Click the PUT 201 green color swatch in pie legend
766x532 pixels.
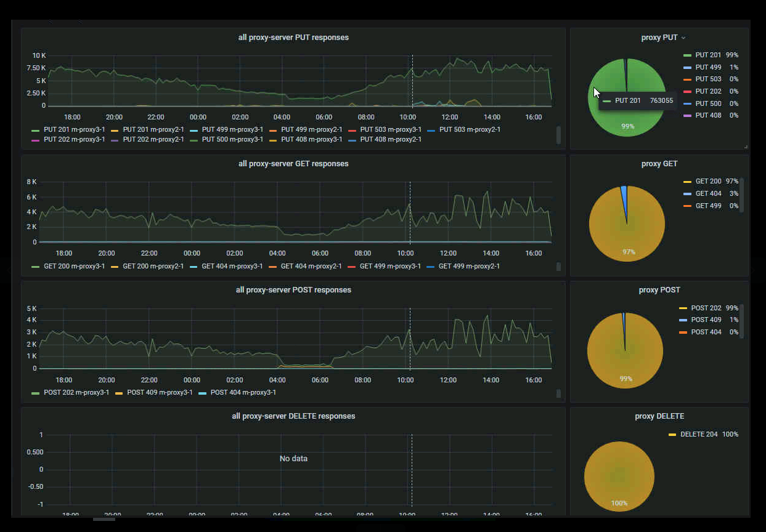tap(687, 55)
